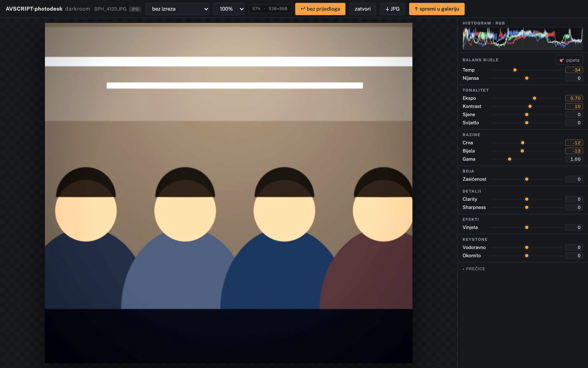The image size is (588, 368).
Task: Click the Gama slider handle
Action: pyautogui.click(x=509, y=159)
